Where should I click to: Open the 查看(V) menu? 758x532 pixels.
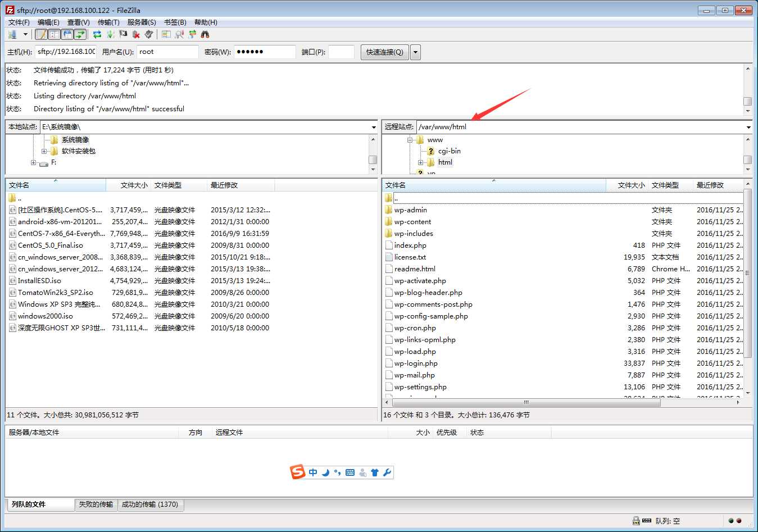pyautogui.click(x=79, y=22)
